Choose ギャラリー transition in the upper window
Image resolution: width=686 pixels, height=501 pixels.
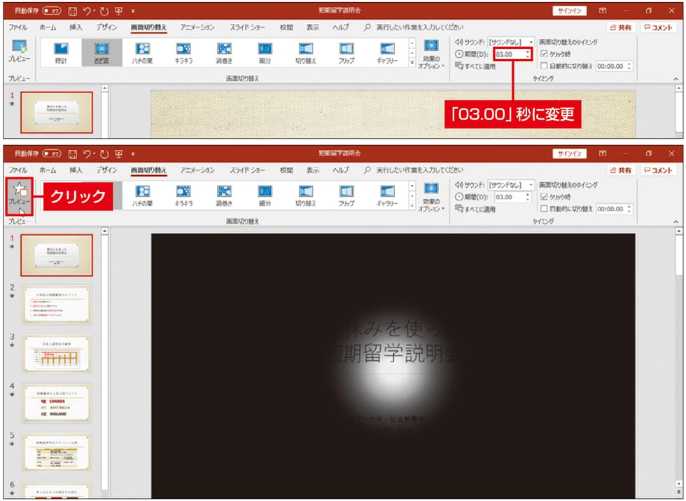[x=387, y=51]
